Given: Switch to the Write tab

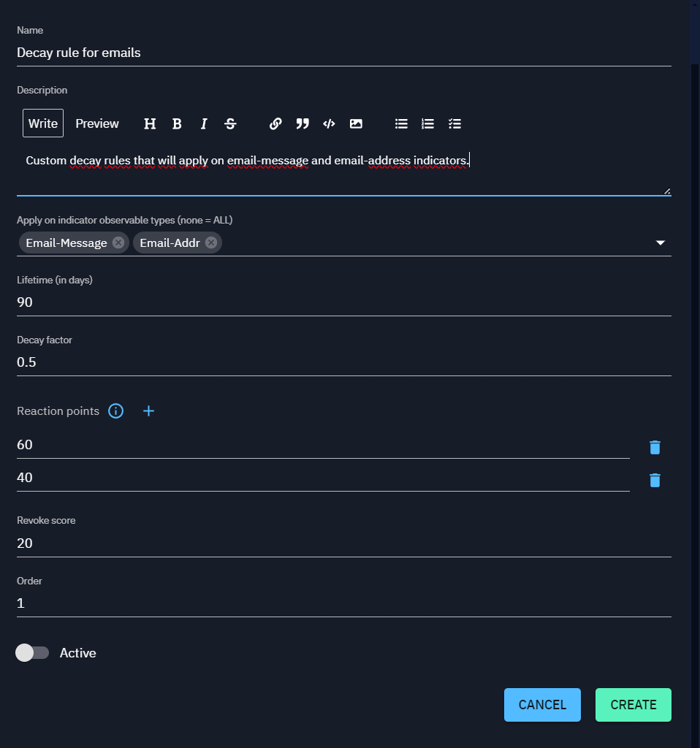Looking at the screenshot, I should point(43,123).
